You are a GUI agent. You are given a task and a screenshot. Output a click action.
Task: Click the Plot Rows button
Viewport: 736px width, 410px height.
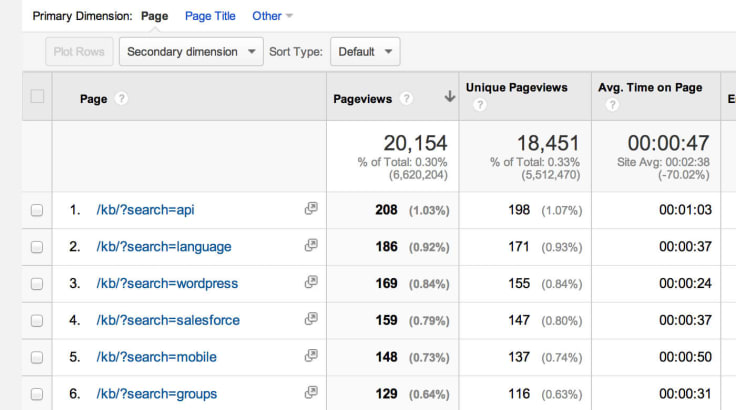click(79, 52)
